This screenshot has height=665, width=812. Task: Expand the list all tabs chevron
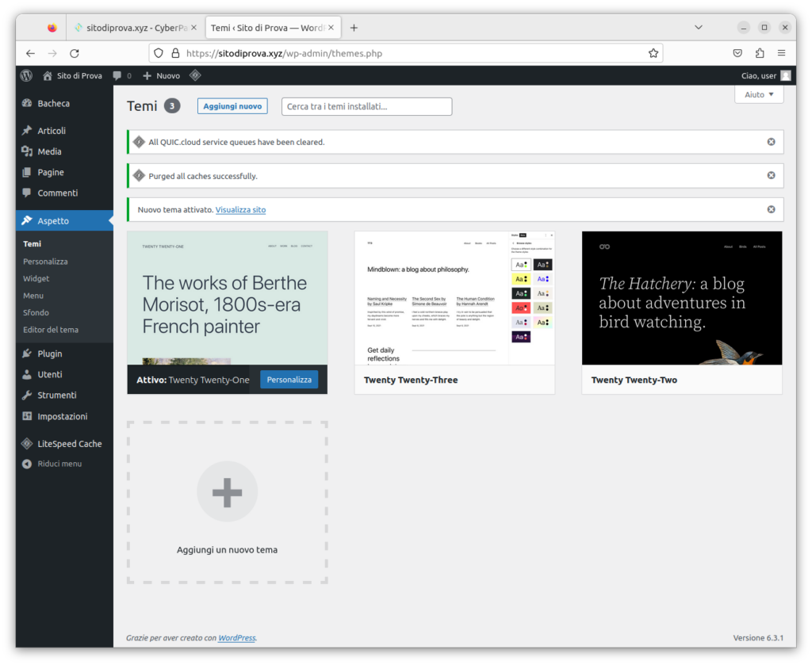(x=699, y=28)
